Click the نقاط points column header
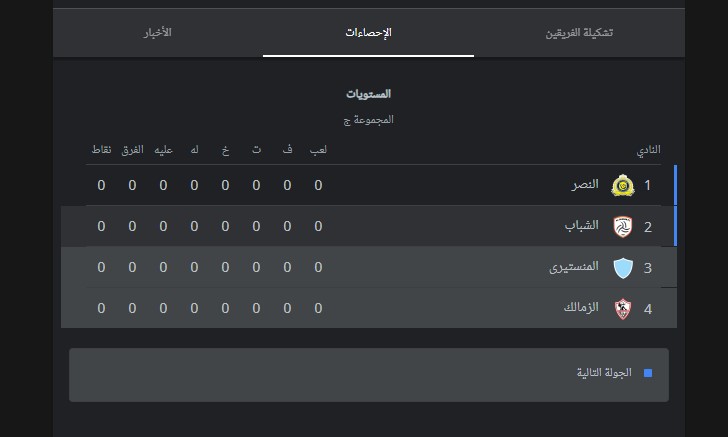728x437 pixels. (101, 150)
